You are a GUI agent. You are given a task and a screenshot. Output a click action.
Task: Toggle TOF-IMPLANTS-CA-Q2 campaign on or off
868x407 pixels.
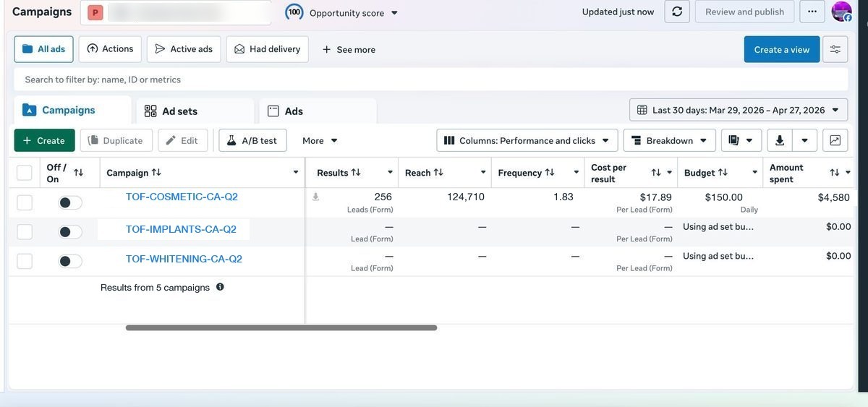[70, 232]
